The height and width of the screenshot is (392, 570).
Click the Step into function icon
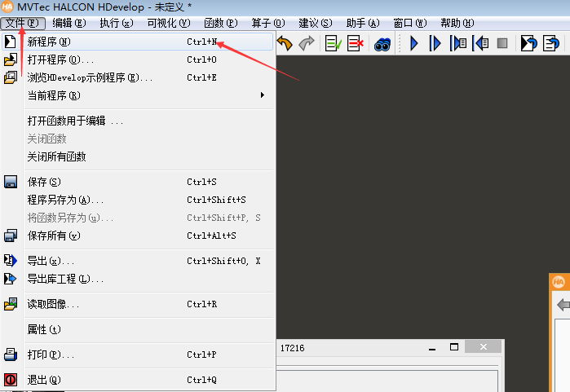(458, 43)
